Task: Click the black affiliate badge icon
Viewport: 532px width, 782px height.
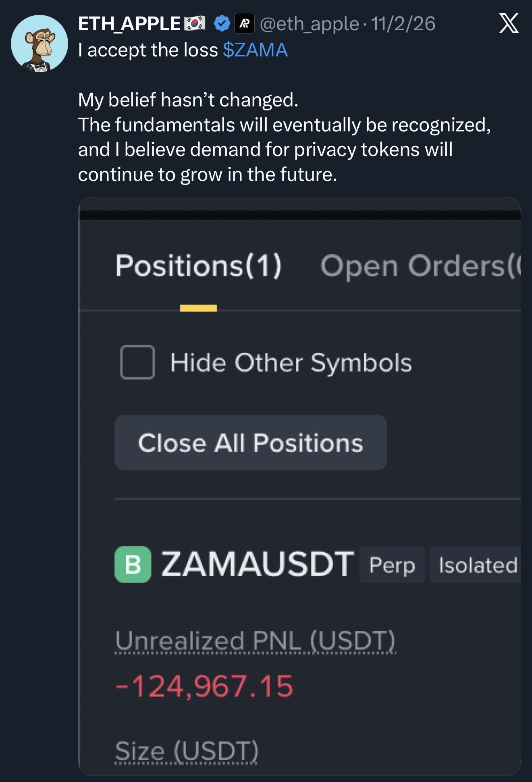Action: (x=244, y=23)
